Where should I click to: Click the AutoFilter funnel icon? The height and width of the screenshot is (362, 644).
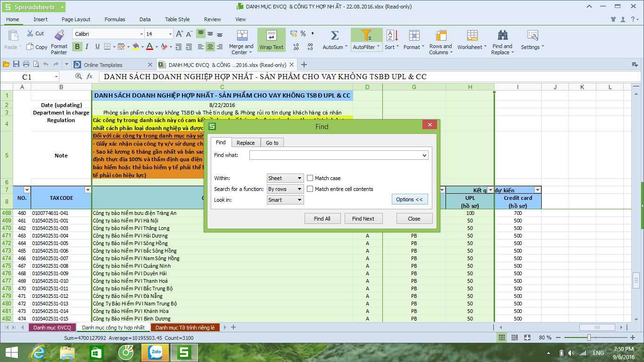click(x=366, y=36)
